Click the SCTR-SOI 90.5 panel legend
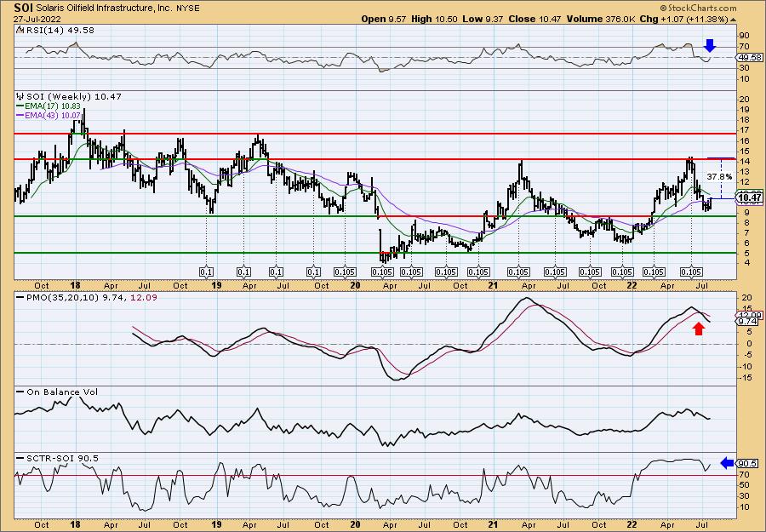 pyautogui.click(x=58, y=458)
